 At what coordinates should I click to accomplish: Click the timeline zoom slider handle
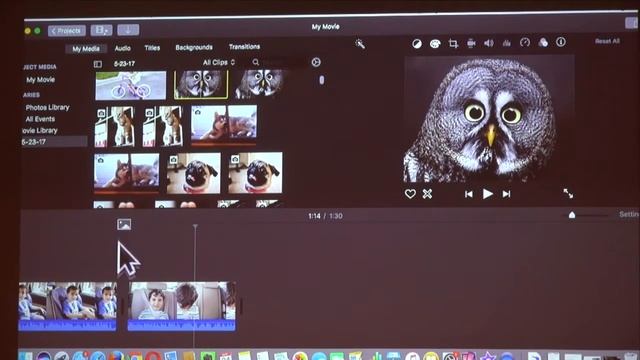click(572, 215)
